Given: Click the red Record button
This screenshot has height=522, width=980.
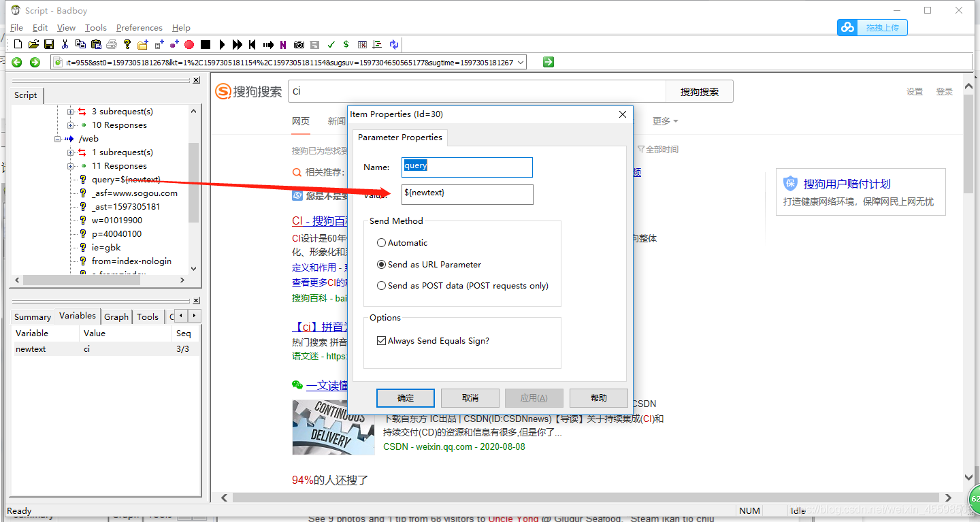Looking at the screenshot, I should [189, 44].
